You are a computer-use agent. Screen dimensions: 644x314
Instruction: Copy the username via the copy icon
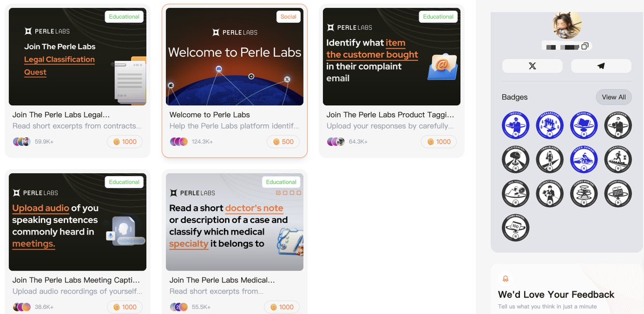point(585,46)
